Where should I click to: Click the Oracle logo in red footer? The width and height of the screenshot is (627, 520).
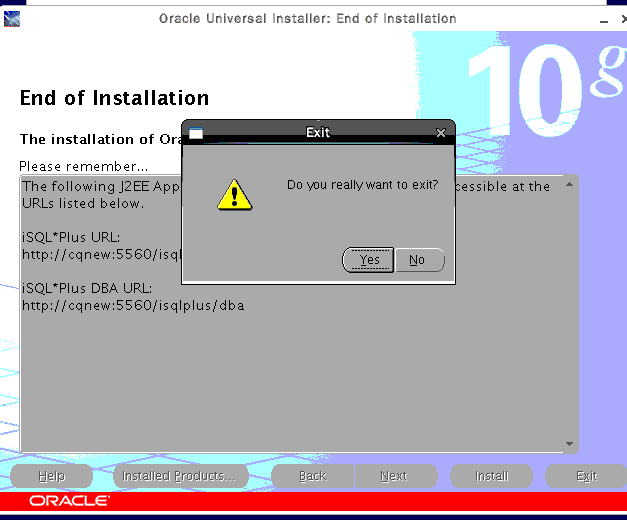click(x=70, y=501)
